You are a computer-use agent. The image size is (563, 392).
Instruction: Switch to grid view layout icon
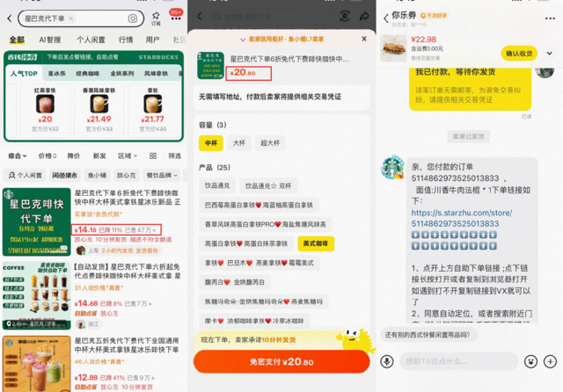[x=153, y=156]
